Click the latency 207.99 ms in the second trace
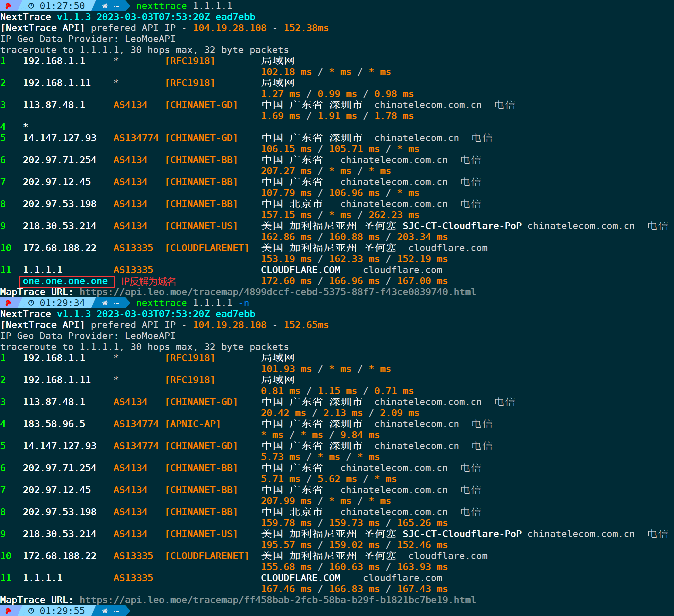This screenshot has width=674, height=616. point(286,501)
